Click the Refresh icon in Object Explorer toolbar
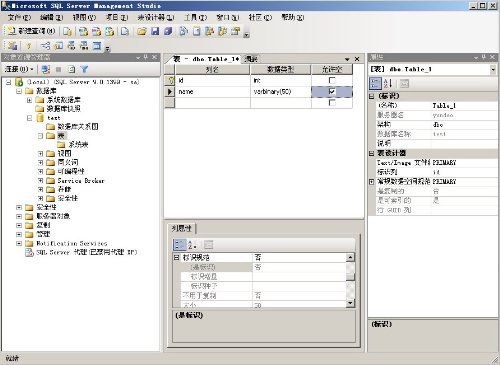This screenshot has height=365, width=500. coord(71,69)
